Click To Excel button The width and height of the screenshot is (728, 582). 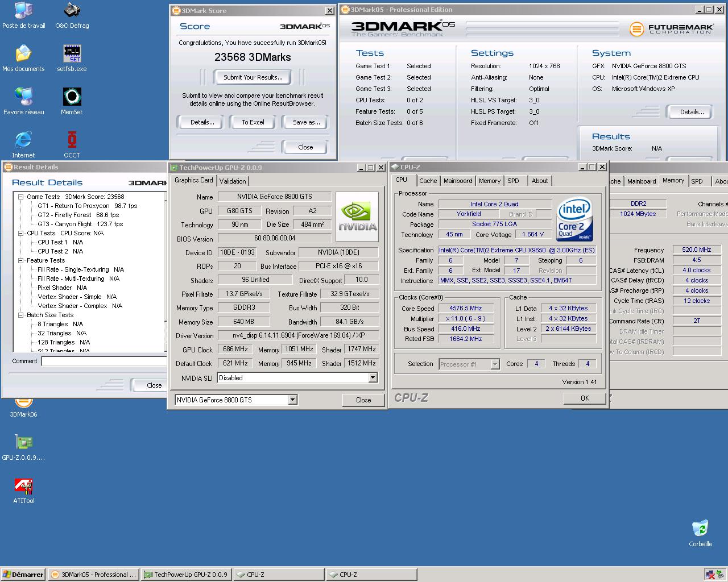click(253, 122)
